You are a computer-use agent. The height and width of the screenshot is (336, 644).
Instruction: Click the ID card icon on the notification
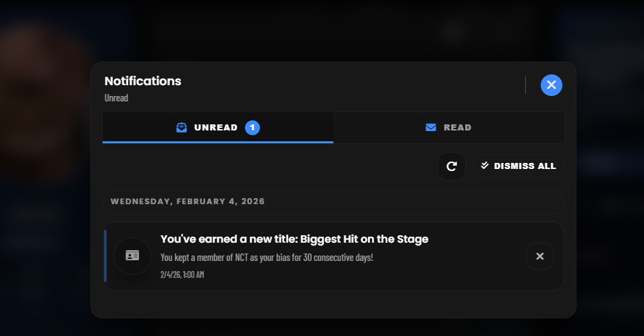(132, 256)
